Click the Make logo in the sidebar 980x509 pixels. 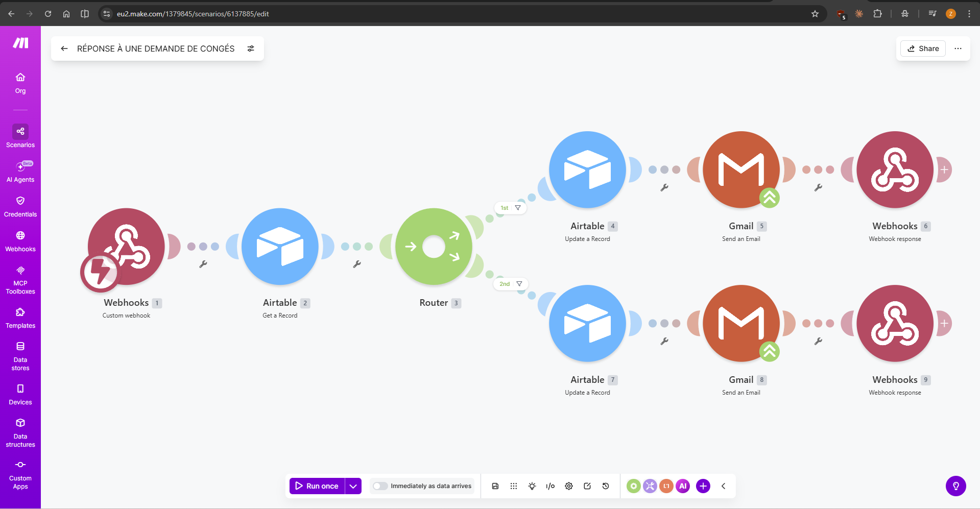(20, 43)
